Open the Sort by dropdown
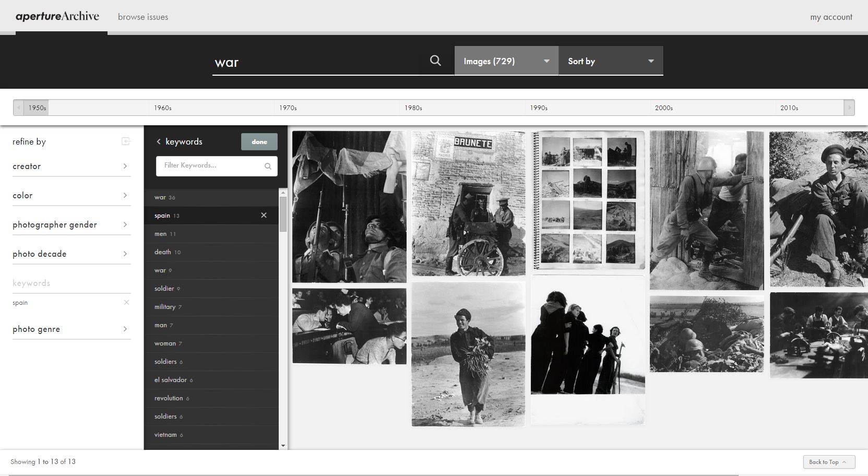This screenshot has width=868, height=476. coord(610,61)
